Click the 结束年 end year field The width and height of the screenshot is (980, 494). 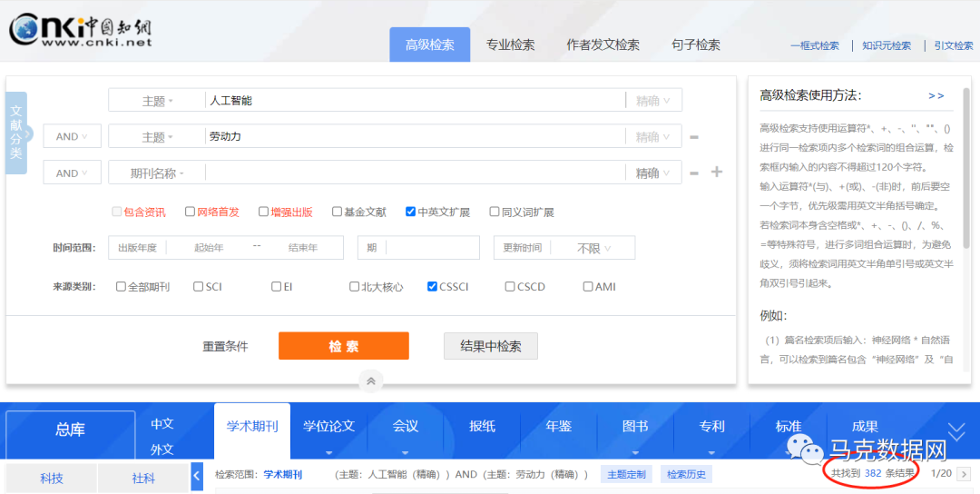click(x=303, y=248)
